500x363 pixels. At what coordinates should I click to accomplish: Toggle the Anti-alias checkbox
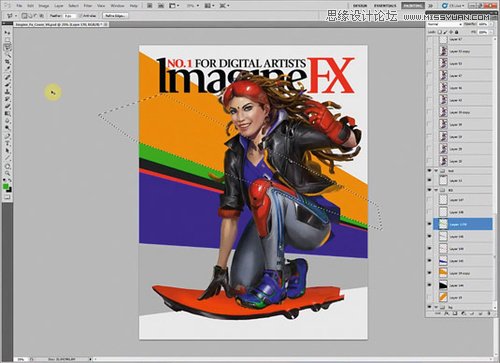pos(80,16)
